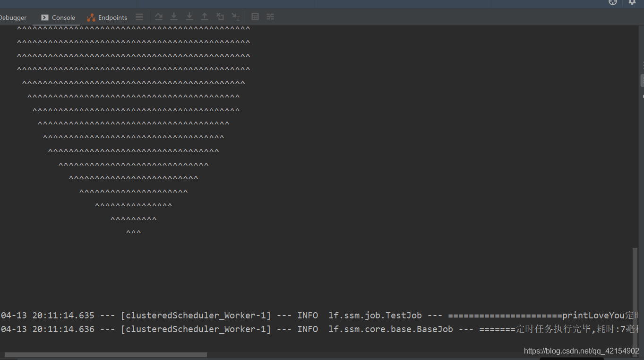This screenshot has height=360, width=644.
Task: Click the horizontal console scrollbar thumb
Action: 105,355
